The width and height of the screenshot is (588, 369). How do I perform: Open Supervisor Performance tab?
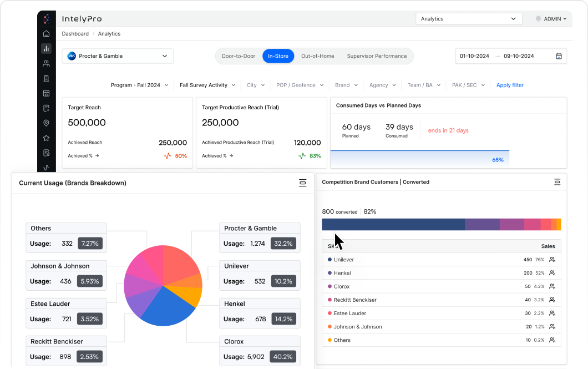[377, 56]
